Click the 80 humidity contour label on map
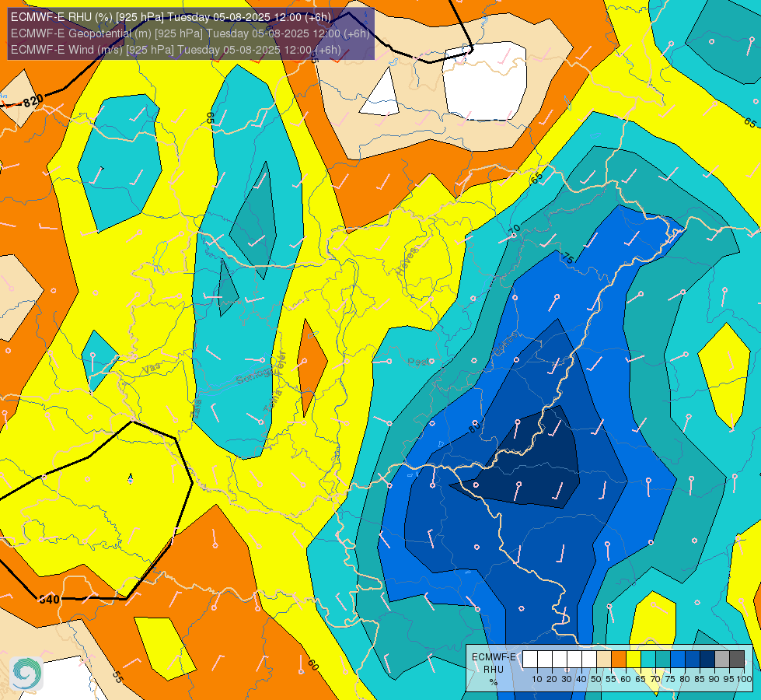 pyautogui.click(x=474, y=427)
